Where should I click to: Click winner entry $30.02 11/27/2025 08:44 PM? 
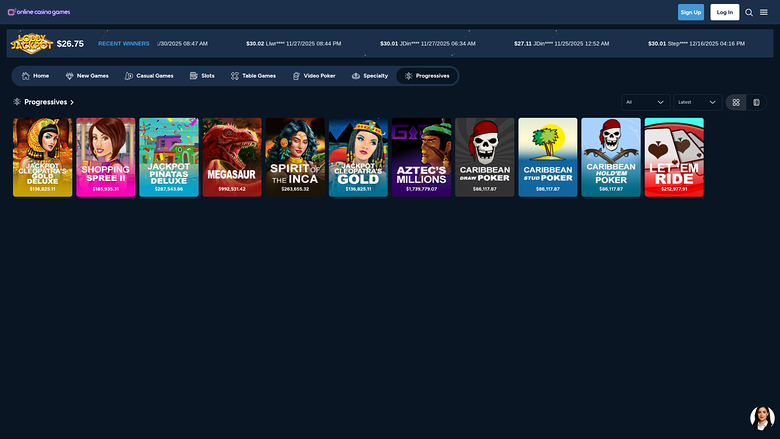pyautogui.click(x=293, y=44)
